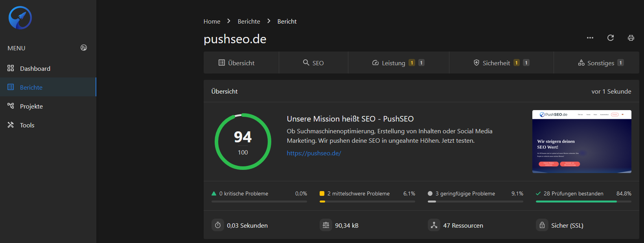Open the https://pushseo.de/ link
The image size is (644, 243).
point(314,153)
